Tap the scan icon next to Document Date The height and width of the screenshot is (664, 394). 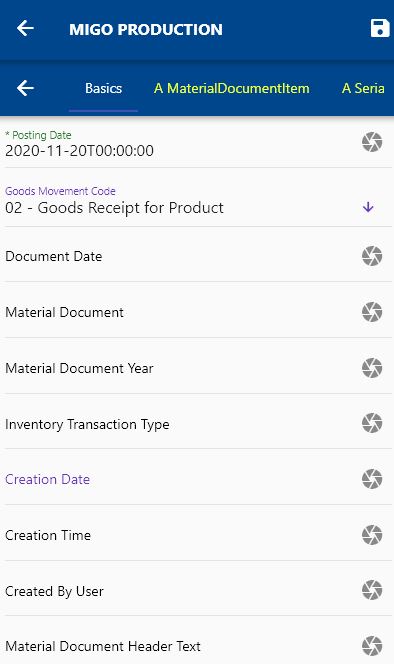pos(372,256)
